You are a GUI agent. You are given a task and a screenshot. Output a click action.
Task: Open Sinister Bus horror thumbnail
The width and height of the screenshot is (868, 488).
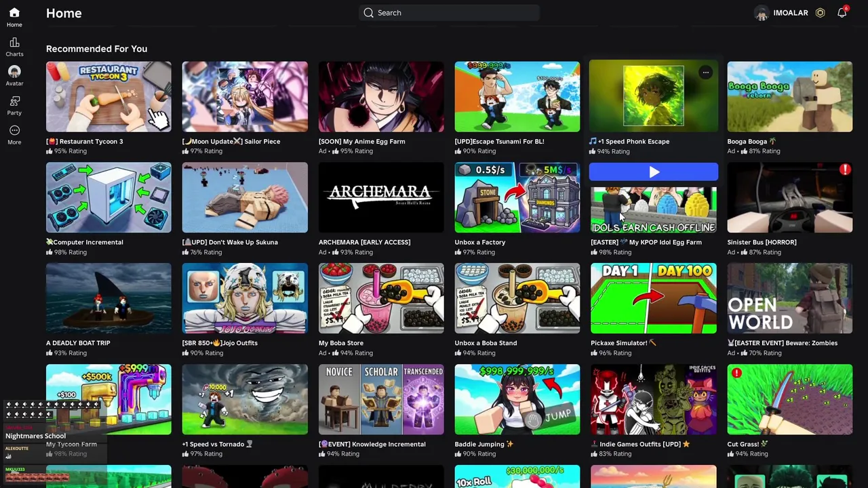(x=790, y=198)
